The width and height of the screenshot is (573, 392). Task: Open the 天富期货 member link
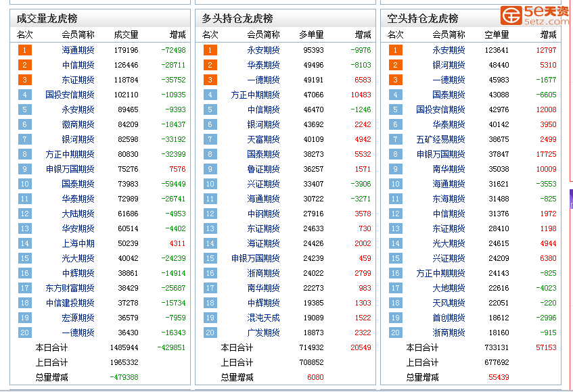point(263,139)
